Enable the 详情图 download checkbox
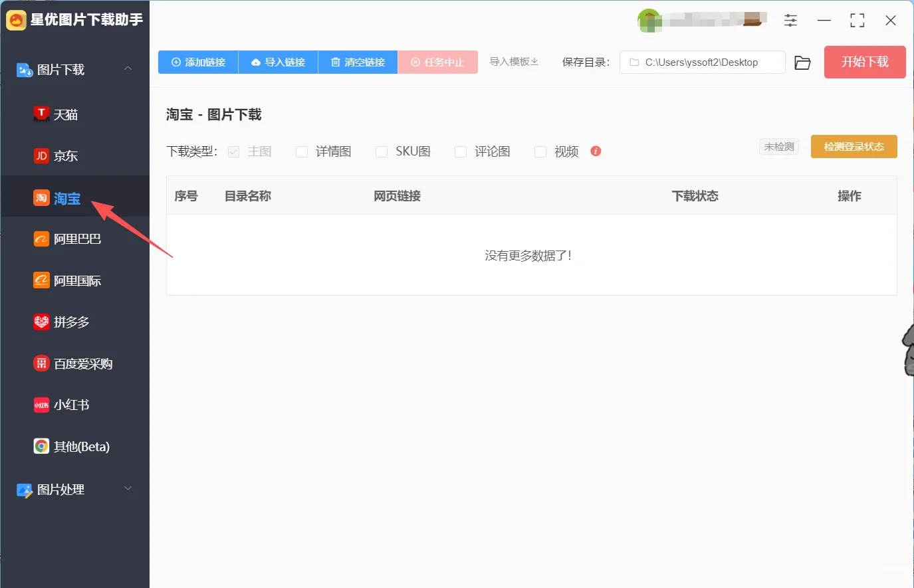914x588 pixels. click(x=301, y=151)
